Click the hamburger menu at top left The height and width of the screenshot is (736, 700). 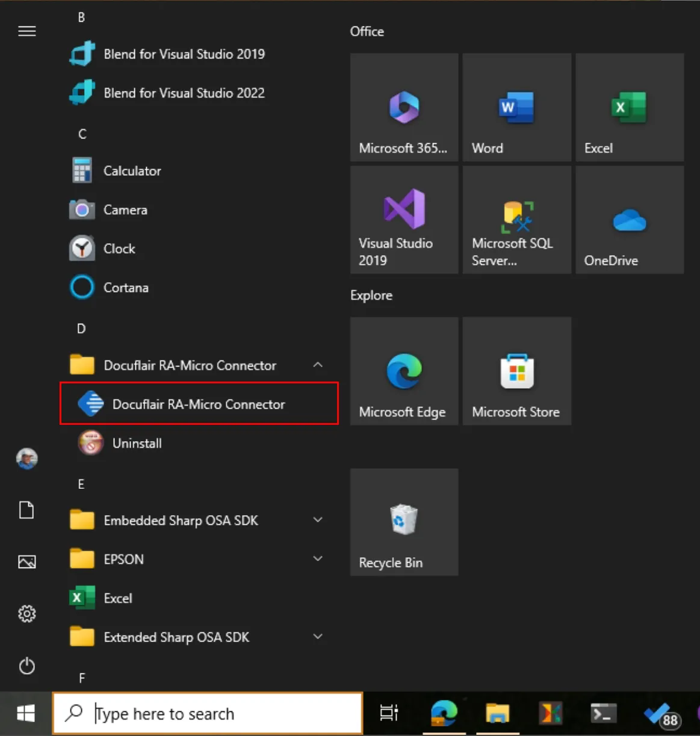click(27, 31)
